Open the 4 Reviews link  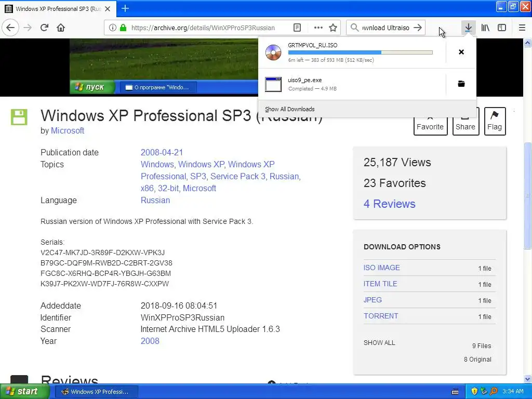coord(390,204)
